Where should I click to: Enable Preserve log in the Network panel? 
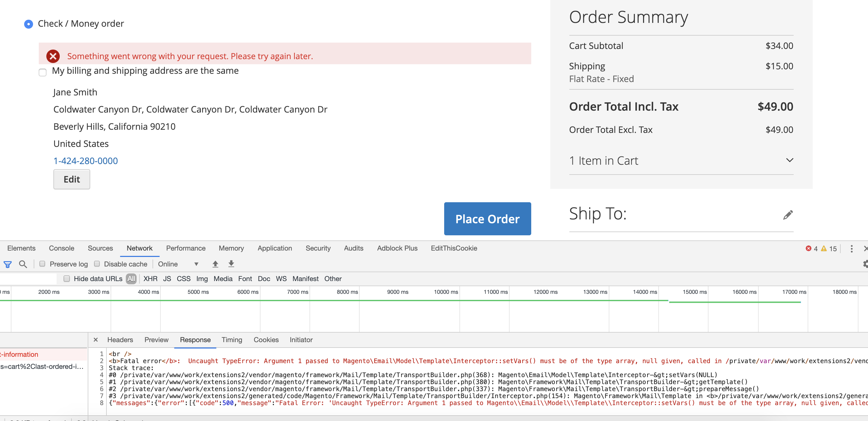click(42, 264)
